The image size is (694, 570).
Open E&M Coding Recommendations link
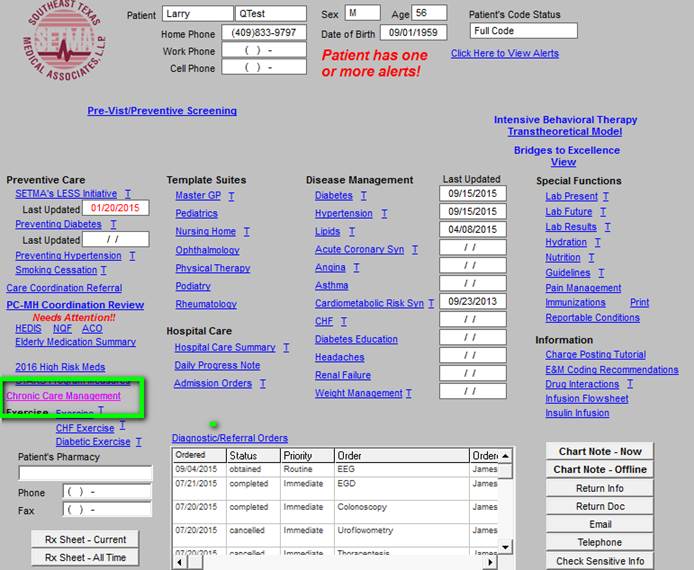tap(612, 370)
